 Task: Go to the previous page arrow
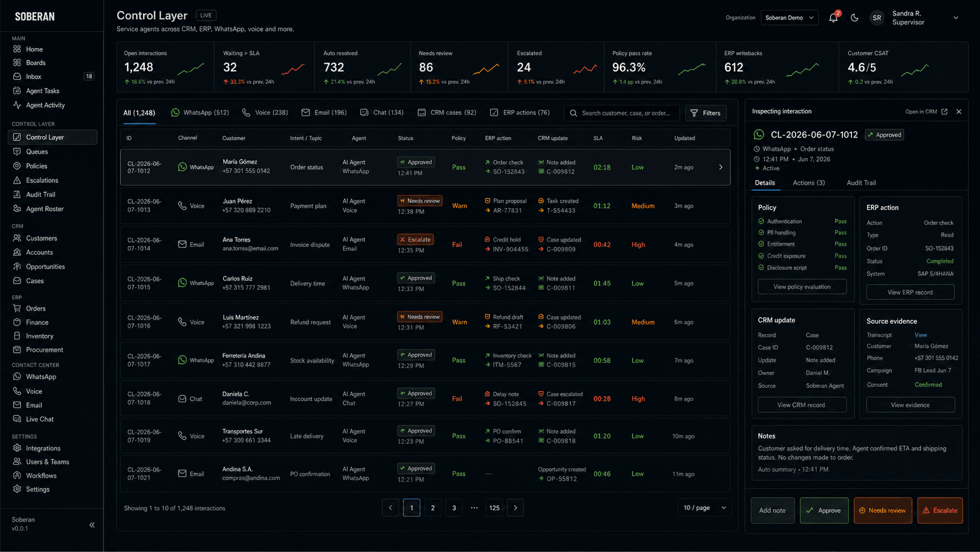(390, 508)
